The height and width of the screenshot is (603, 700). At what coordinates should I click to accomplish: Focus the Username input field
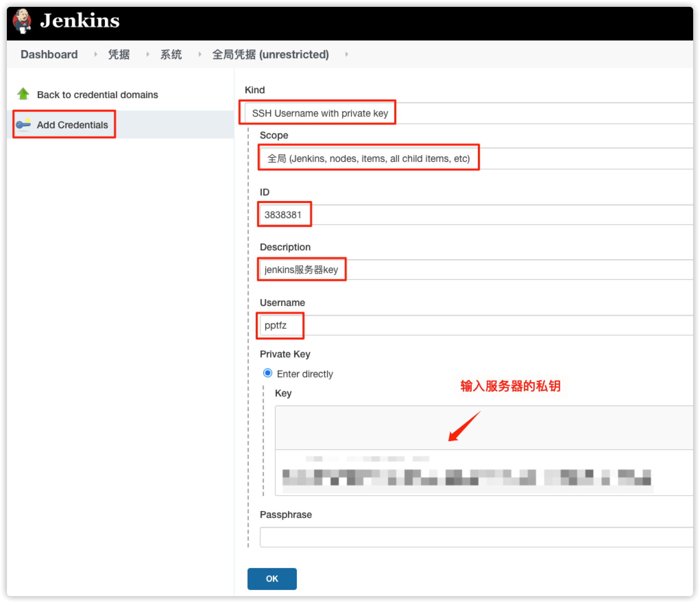pos(476,325)
